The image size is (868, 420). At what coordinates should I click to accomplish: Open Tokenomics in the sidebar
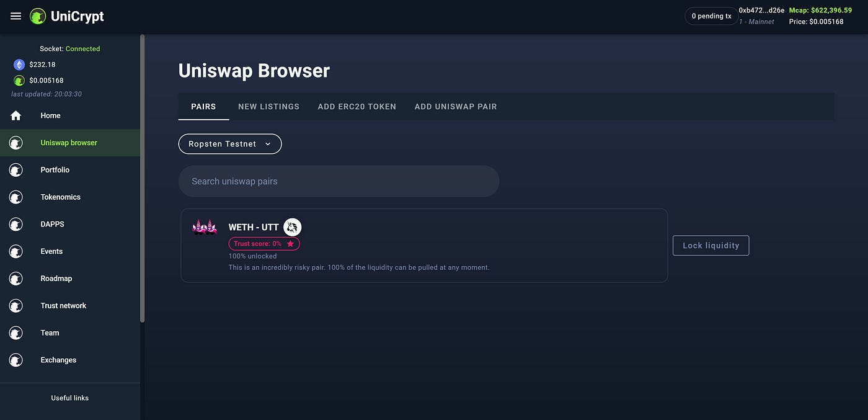70,197
